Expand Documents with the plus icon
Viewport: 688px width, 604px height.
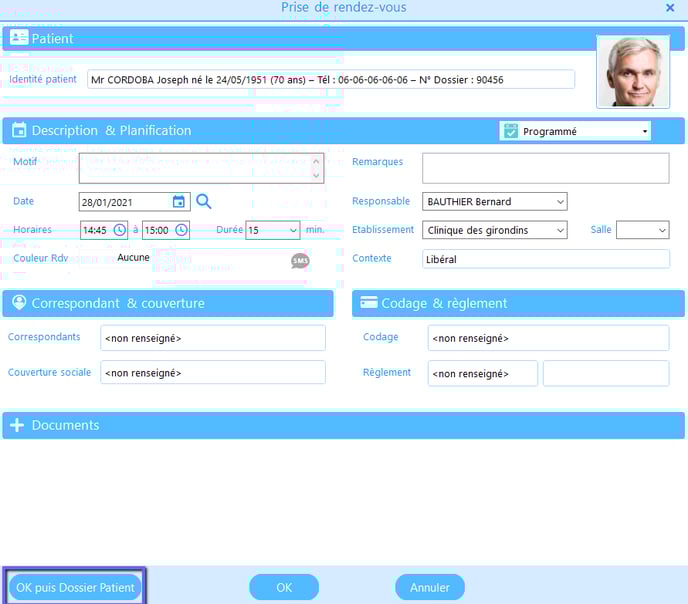coord(17,425)
